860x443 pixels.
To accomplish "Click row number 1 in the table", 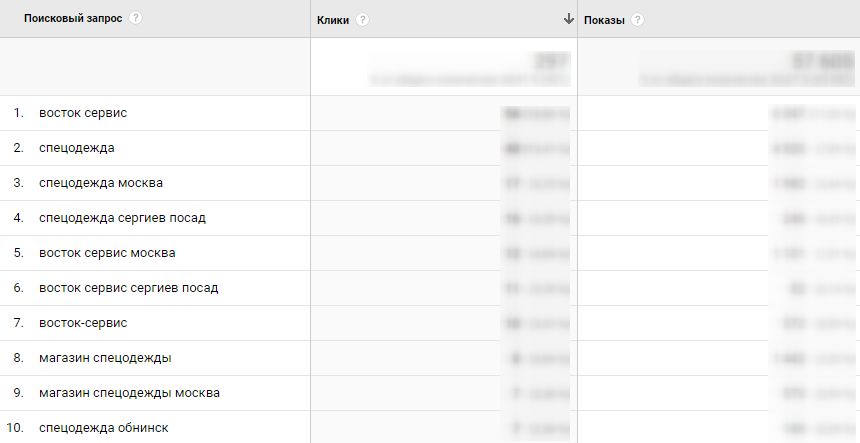I will pyautogui.click(x=18, y=113).
